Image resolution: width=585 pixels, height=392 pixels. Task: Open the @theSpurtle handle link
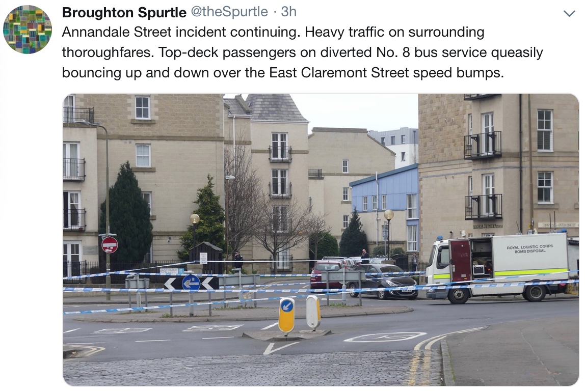(x=229, y=12)
